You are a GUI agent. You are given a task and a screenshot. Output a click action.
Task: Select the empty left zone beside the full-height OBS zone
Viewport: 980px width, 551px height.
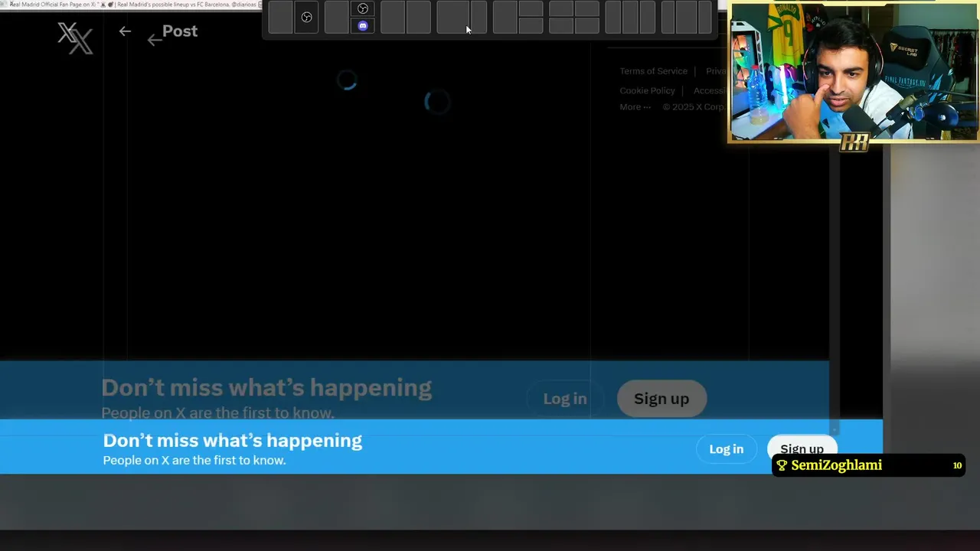point(280,18)
